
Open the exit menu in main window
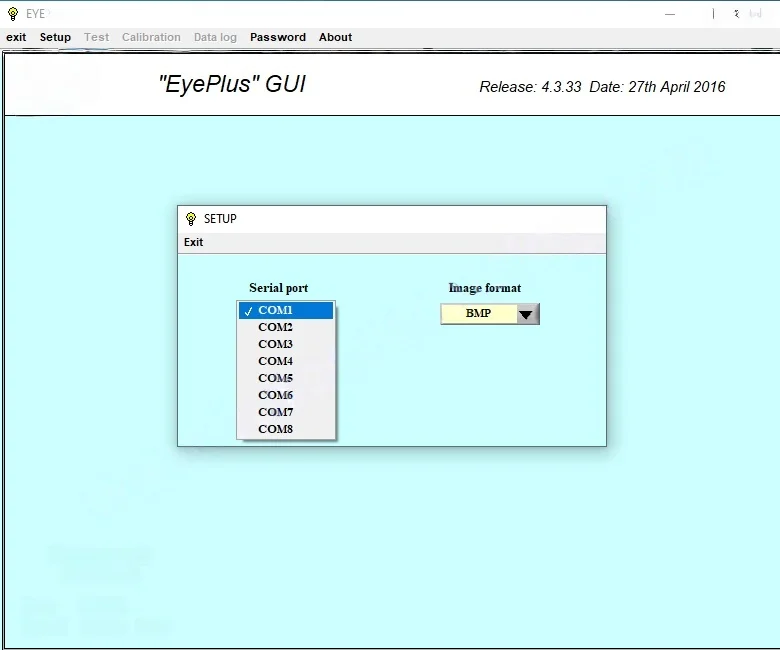(16, 37)
